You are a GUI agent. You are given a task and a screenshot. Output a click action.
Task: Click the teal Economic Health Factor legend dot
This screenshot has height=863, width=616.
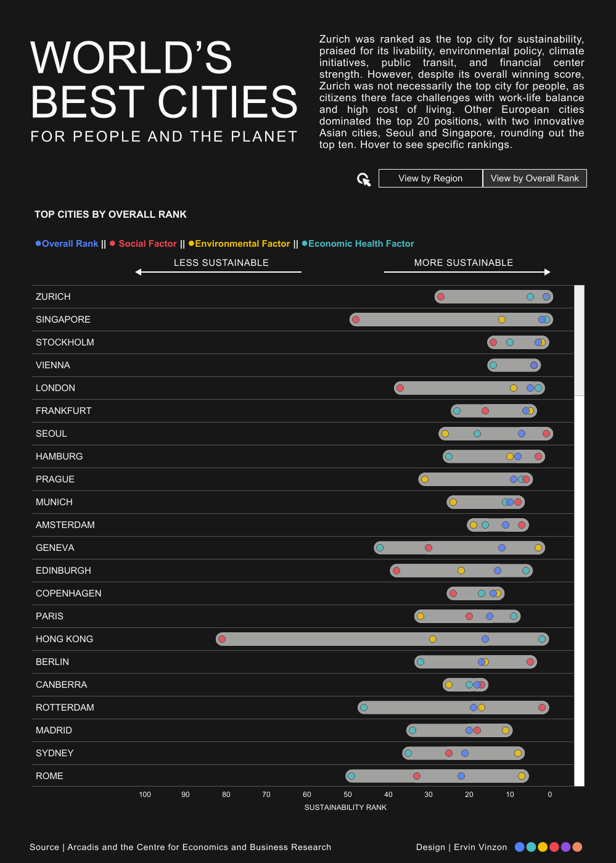[305, 243]
